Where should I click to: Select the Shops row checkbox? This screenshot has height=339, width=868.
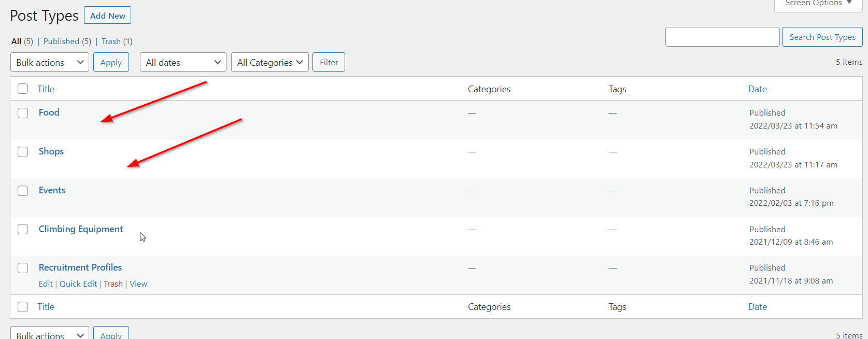(23, 152)
